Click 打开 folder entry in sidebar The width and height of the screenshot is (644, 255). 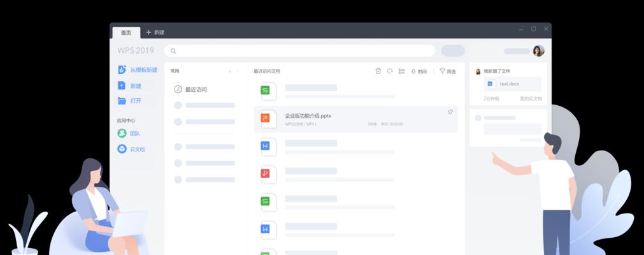[x=130, y=101]
